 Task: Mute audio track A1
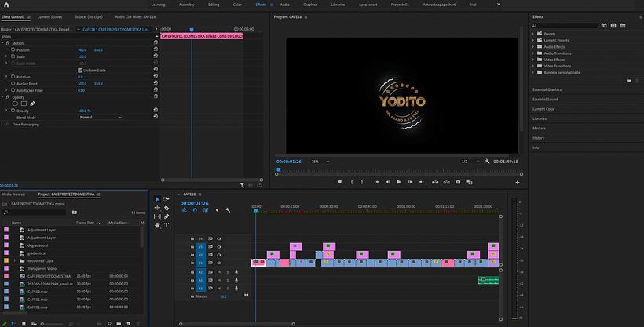(219, 271)
